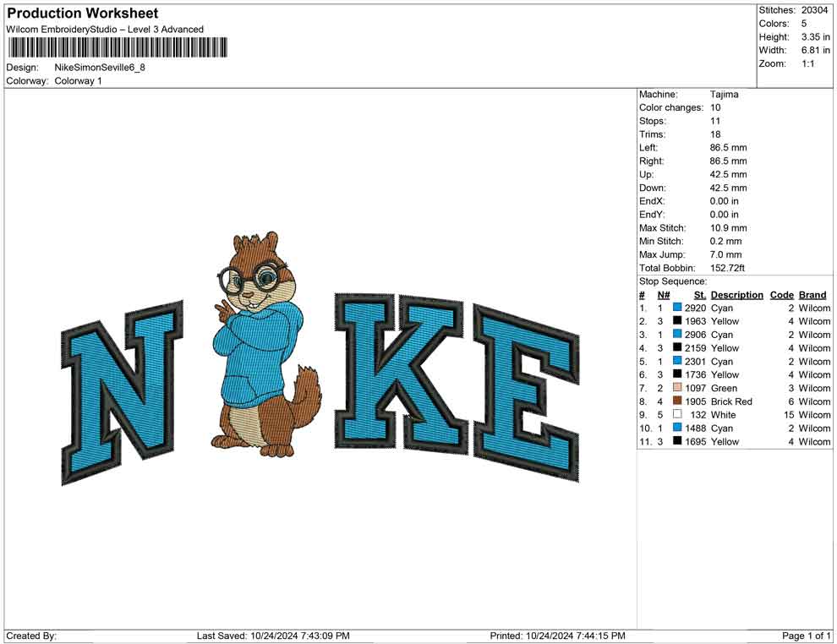837x644 pixels.
Task: Click height value '3.35 in'
Action: point(816,37)
